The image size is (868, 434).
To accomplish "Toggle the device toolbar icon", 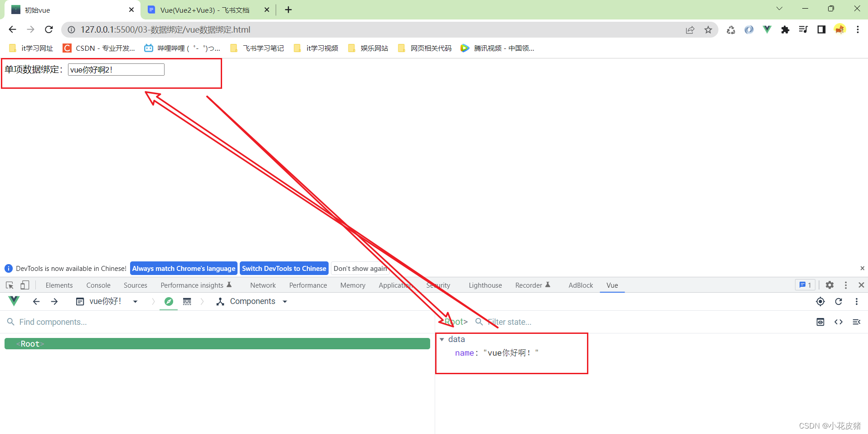I will 25,285.
